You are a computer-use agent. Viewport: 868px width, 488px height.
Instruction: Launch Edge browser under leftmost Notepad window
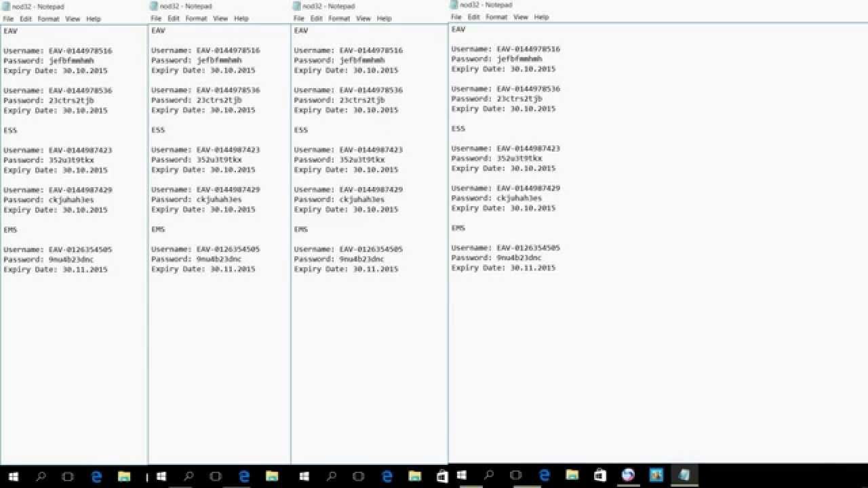(96, 476)
